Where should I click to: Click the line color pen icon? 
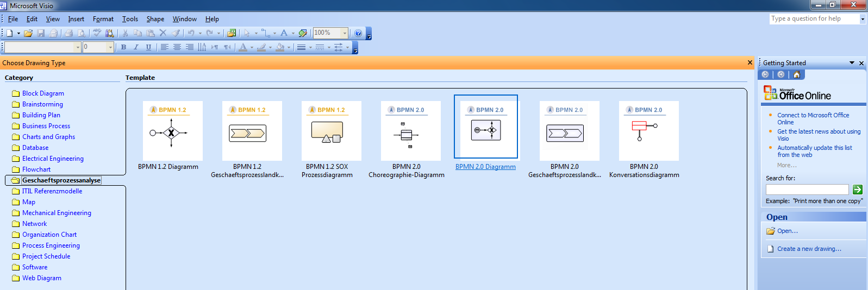point(261,47)
